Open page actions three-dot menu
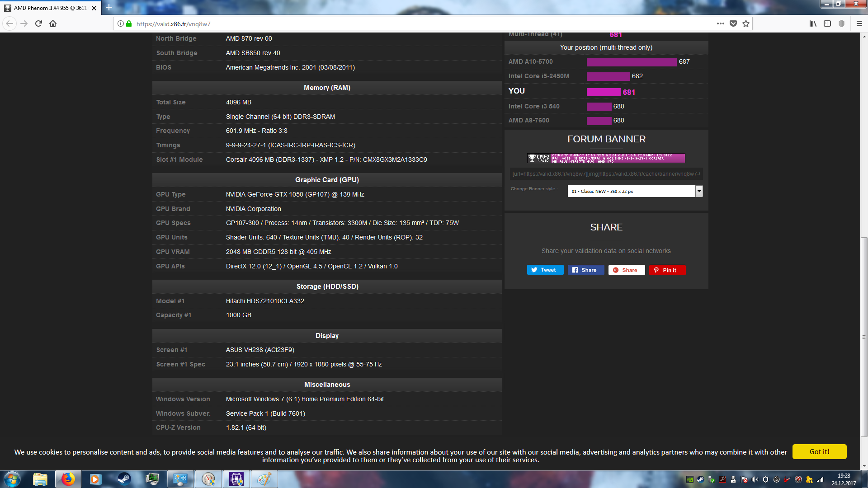Image resolution: width=868 pixels, height=488 pixels. pos(721,23)
